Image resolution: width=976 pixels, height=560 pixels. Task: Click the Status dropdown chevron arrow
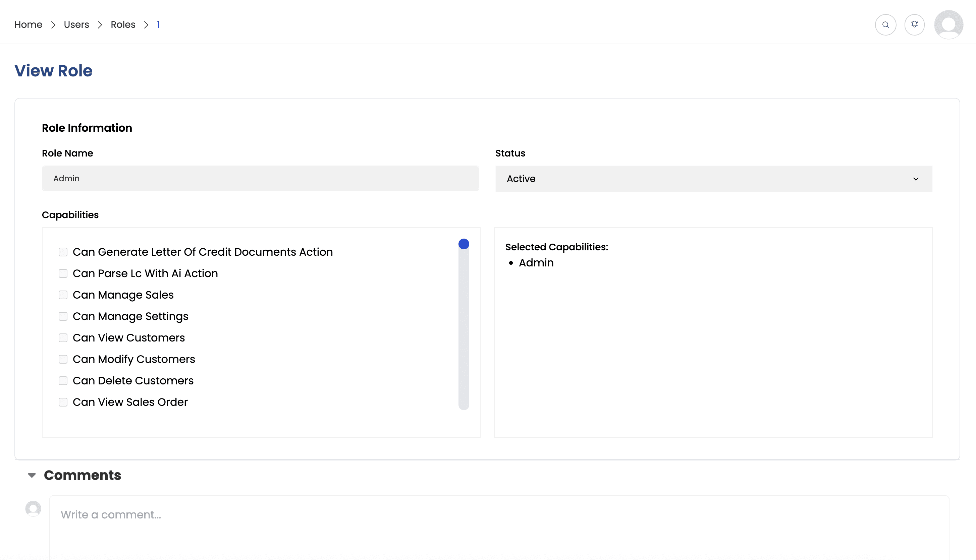click(916, 179)
